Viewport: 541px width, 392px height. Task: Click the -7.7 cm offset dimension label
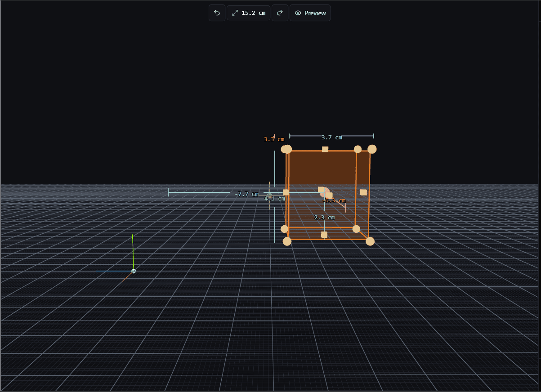246,194
